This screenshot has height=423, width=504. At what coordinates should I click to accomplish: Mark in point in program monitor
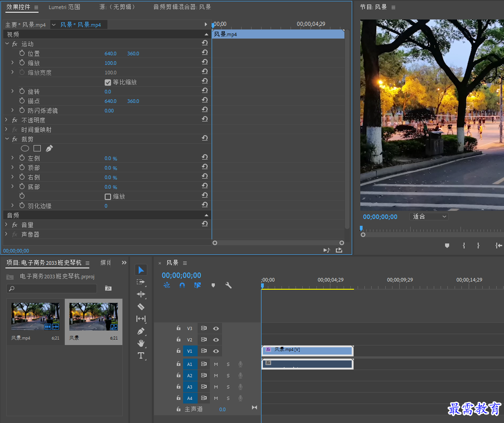pyautogui.click(x=464, y=246)
